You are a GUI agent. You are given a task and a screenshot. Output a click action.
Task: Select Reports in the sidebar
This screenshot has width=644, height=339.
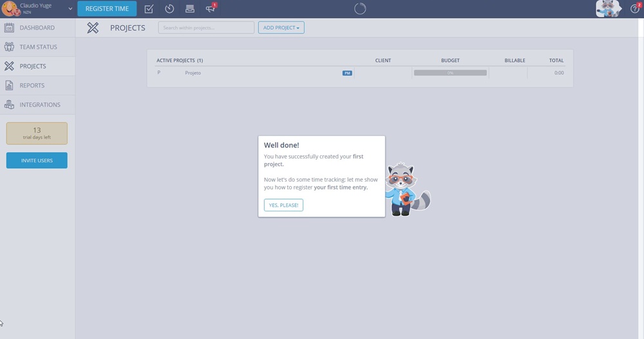point(32,86)
